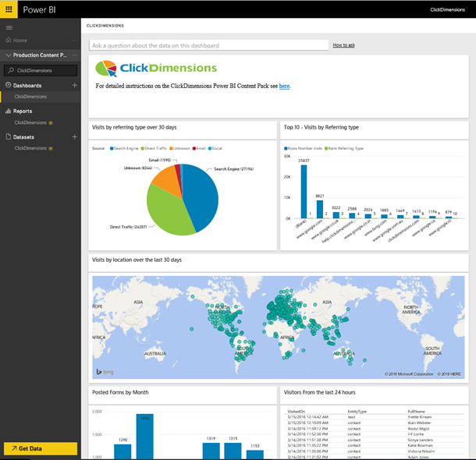Click the Dashboards clock icon
The height and width of the screenshot is (460, 476).
pyautogui.click(x=9, y=85)
